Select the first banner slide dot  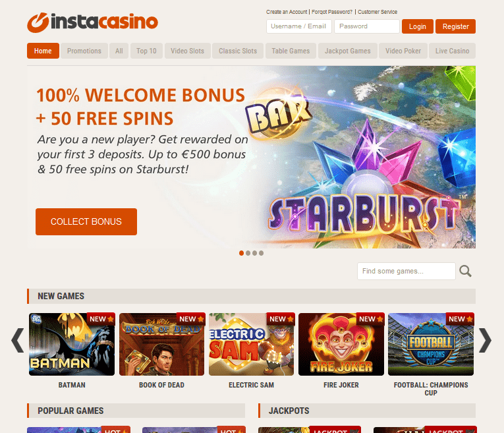(x=241, y=253)
